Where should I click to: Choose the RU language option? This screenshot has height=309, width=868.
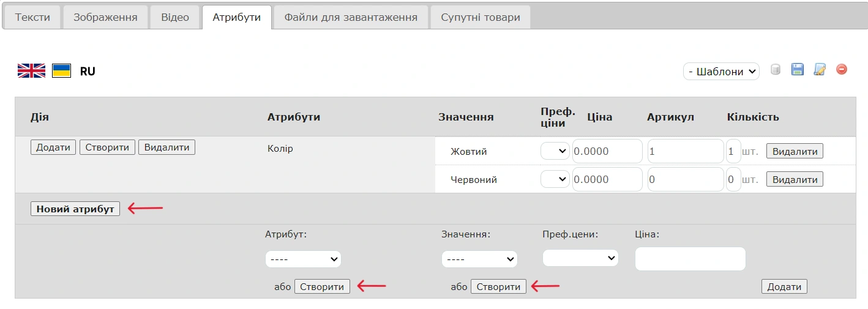(88, 72)
